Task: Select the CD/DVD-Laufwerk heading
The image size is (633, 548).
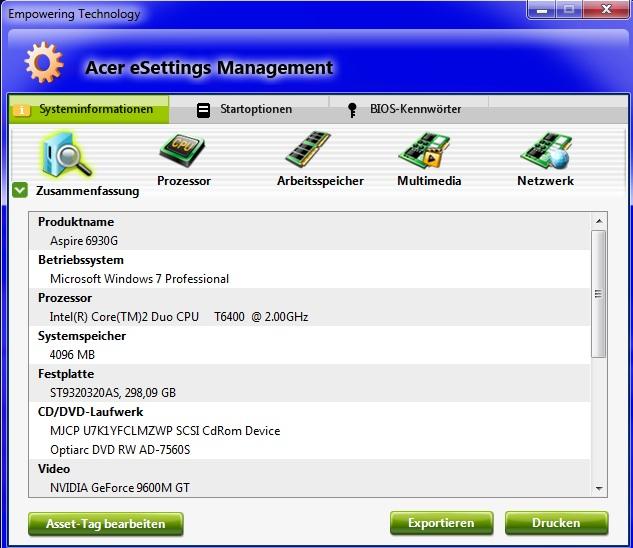Action: click(x=90, y=412)
